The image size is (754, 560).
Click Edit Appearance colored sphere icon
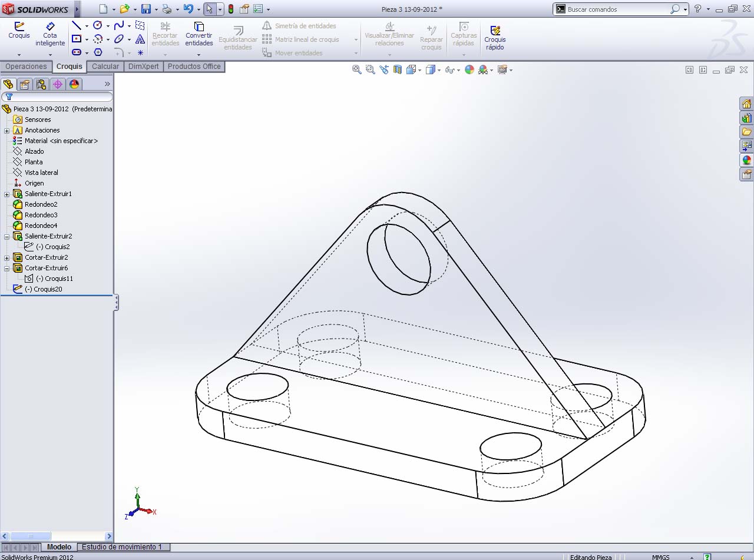pyautogui.click(x=469, y=69)
